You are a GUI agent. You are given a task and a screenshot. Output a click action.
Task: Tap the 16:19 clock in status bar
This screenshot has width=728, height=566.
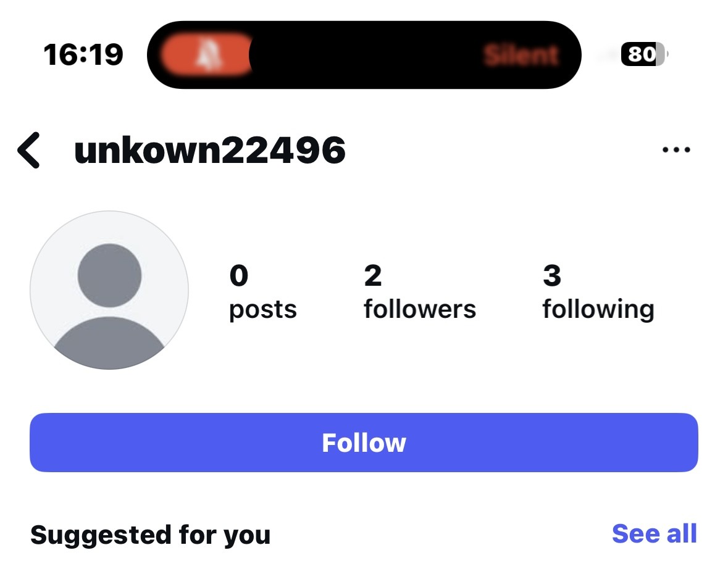click(x=83, y=55)
